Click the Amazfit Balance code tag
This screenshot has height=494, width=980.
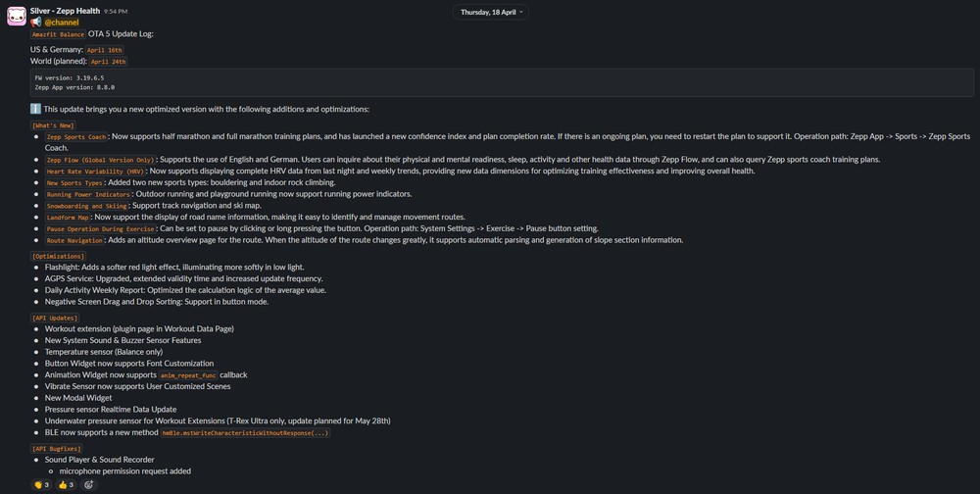(x=58, y=34)
